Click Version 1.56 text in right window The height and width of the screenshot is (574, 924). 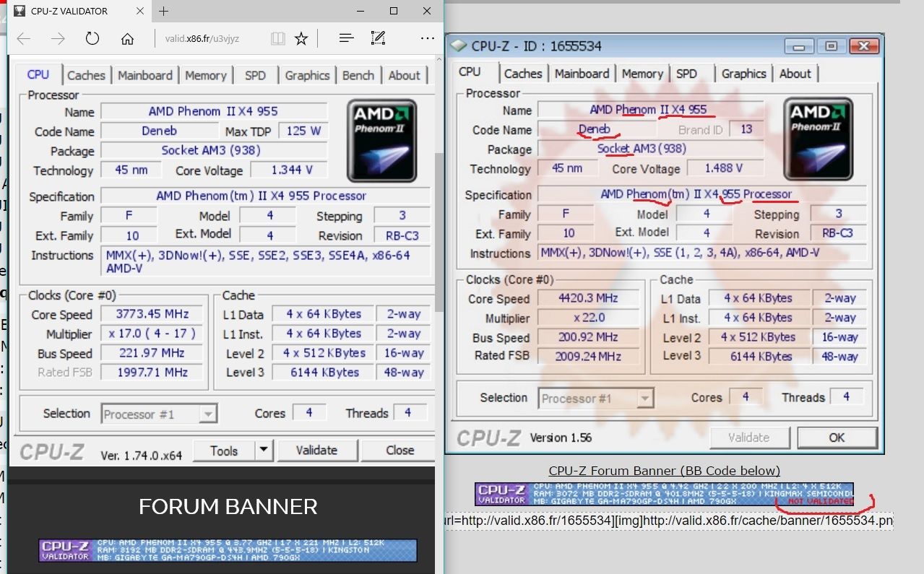[561, 438]
